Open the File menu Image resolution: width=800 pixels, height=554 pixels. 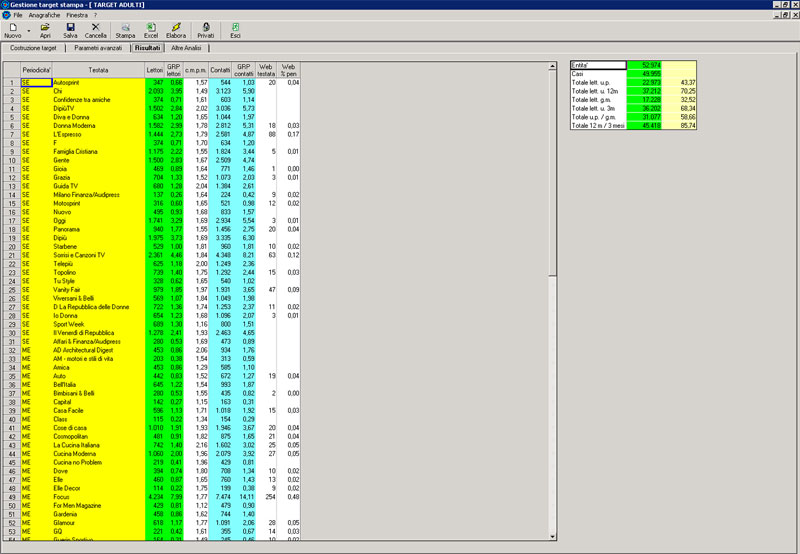click(x=18, y=16)
